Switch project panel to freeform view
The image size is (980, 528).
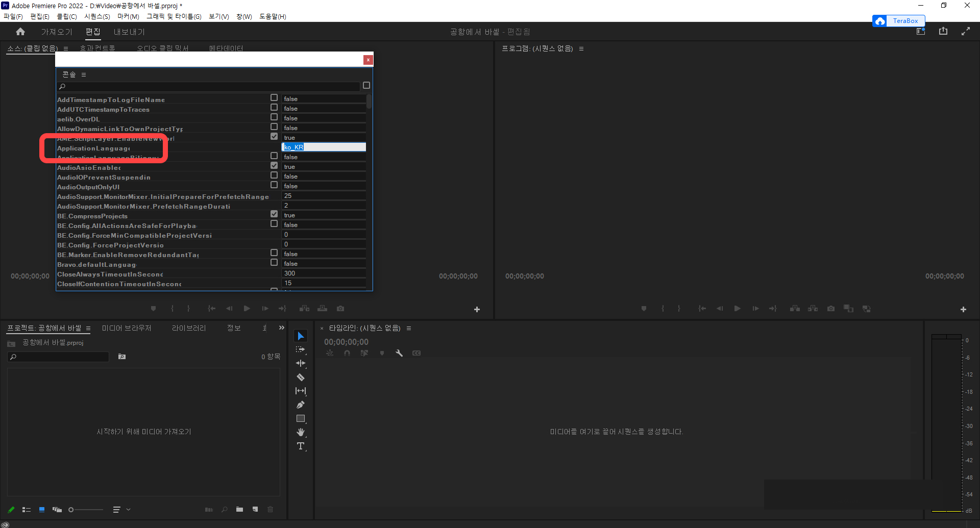pos(57,509)
